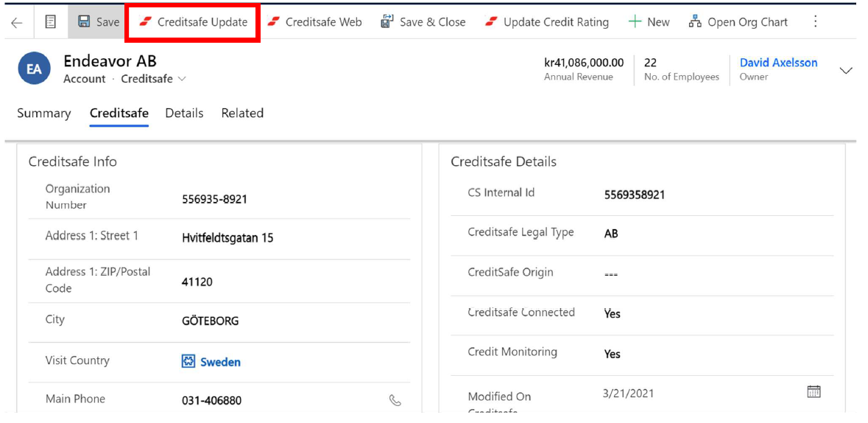
Task: Open the more commands ellipsis menu
Action: [815, 22]
